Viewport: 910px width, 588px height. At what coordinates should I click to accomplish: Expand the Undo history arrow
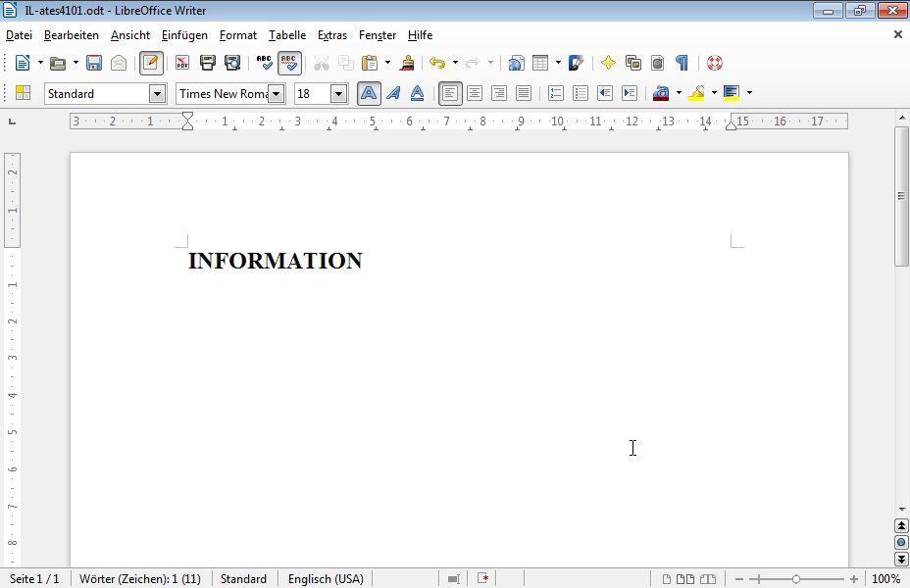455,63
